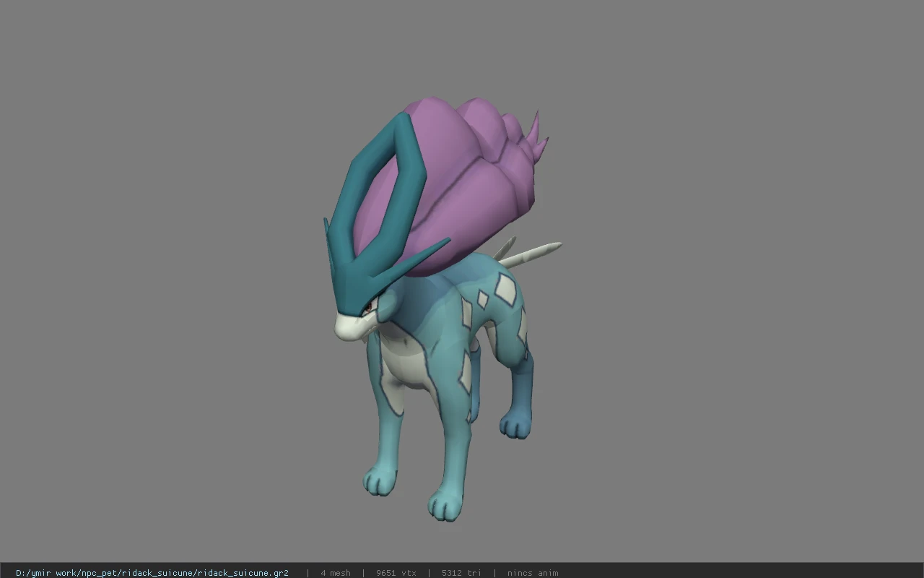Click the file path ending in ridack_suicune.gr2

click(152, 573)
